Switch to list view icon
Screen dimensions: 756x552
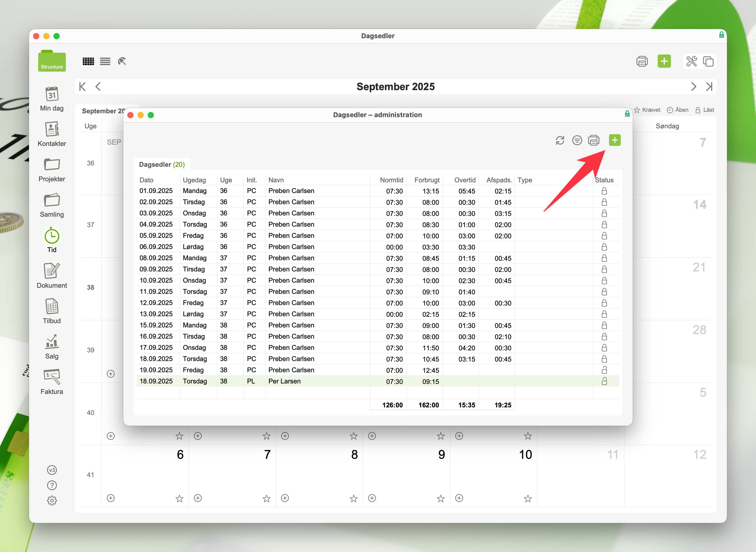[105, 61]
